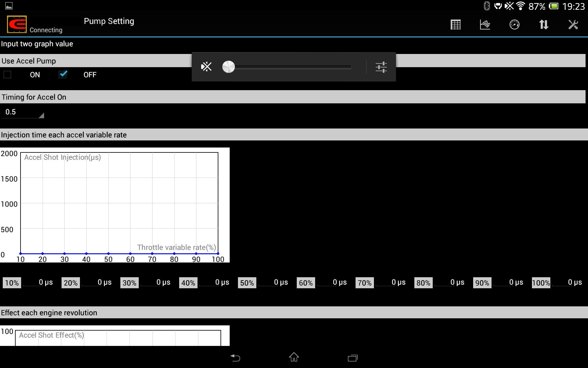Tap the Input two graph value text
588x368 pixels.
(x=37, y=44)
